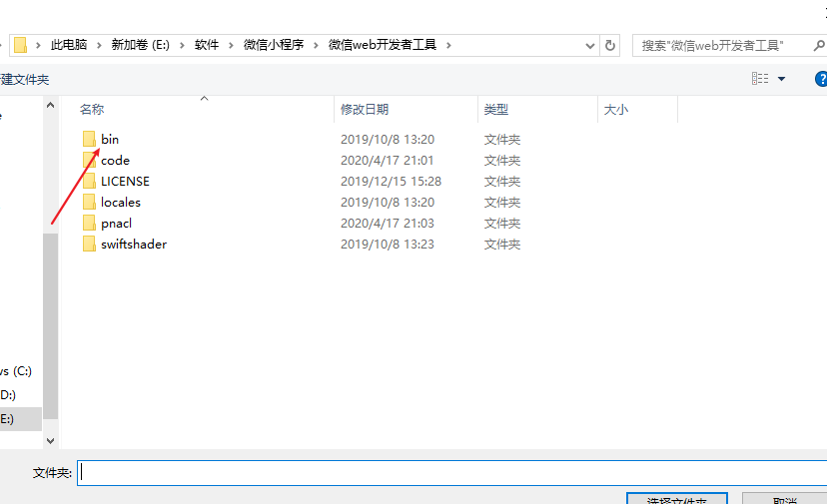Expand chevron after 微信小程序 breadcrumb
This screenshot has height=504, width=827.
[316, 45]
